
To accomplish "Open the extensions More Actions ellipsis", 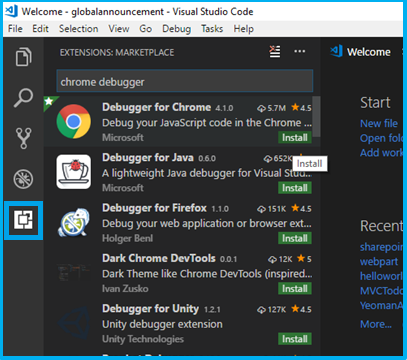I will point(300,51).
